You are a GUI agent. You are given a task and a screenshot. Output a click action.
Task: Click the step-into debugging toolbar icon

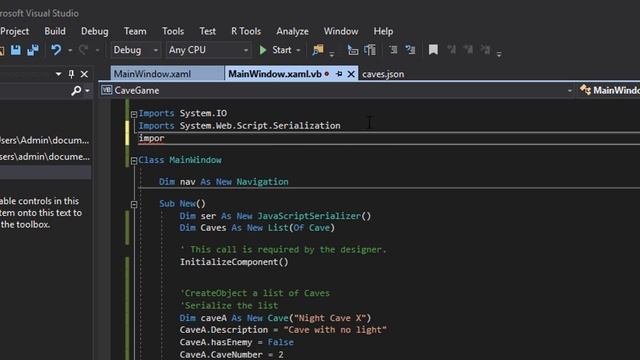(353, 50)
